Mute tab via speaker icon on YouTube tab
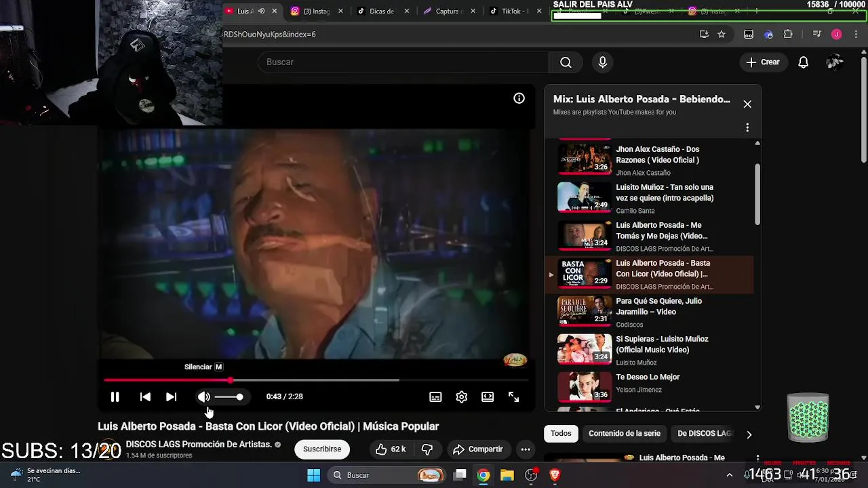The height and width of the screenshot is (488, 868). 262,11
